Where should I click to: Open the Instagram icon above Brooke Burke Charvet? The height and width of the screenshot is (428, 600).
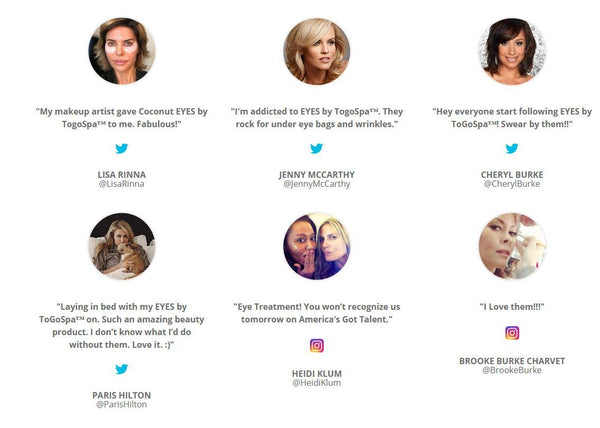(512, 333)
